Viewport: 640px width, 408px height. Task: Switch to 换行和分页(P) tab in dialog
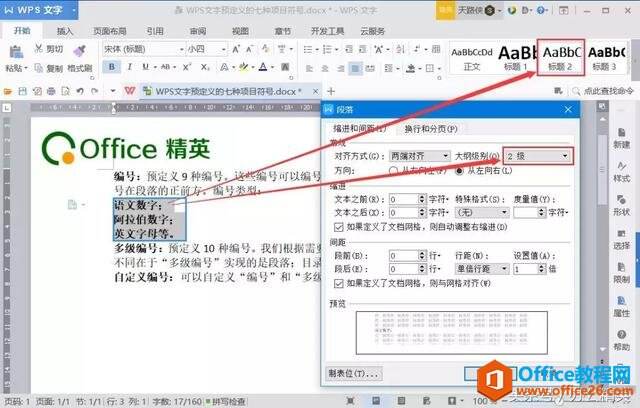(x=431, y=129)
